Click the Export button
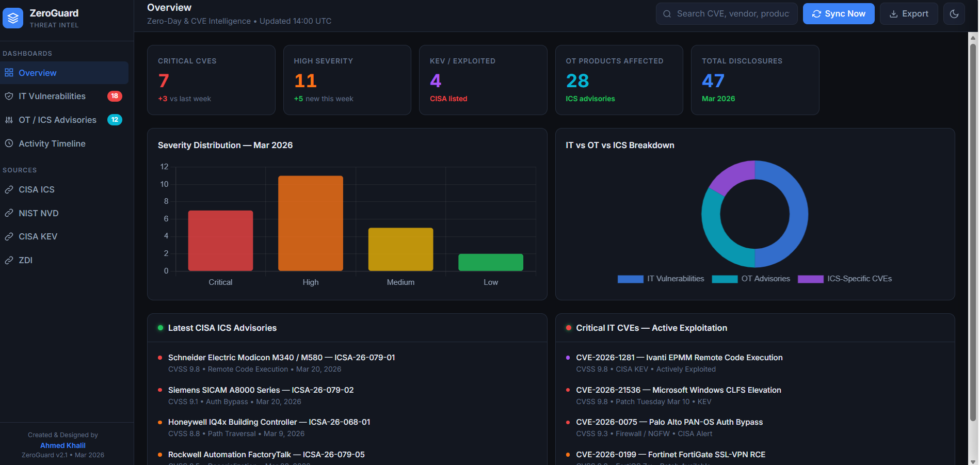 coord(909,14)
